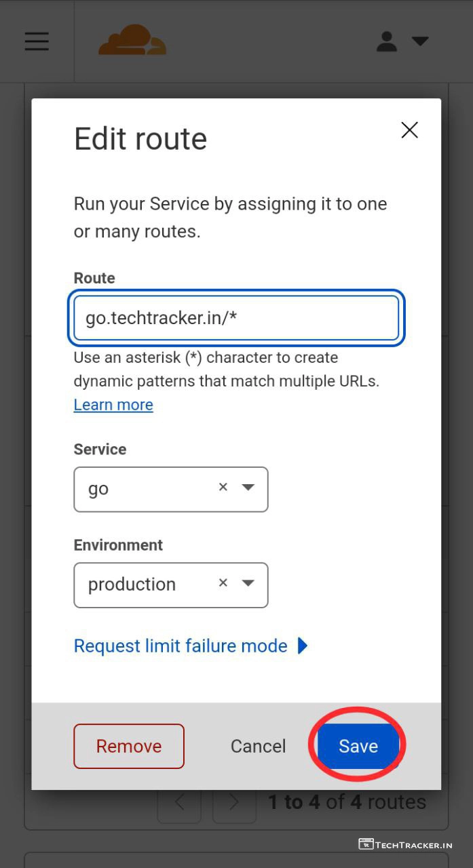Save the route changes

[x=358, y=747]
